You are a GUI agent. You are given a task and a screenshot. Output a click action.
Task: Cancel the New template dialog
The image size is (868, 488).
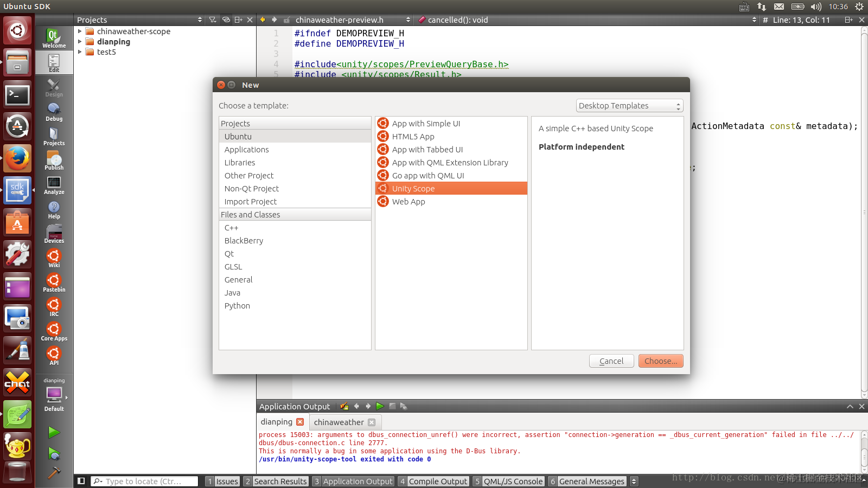point(611,361)
